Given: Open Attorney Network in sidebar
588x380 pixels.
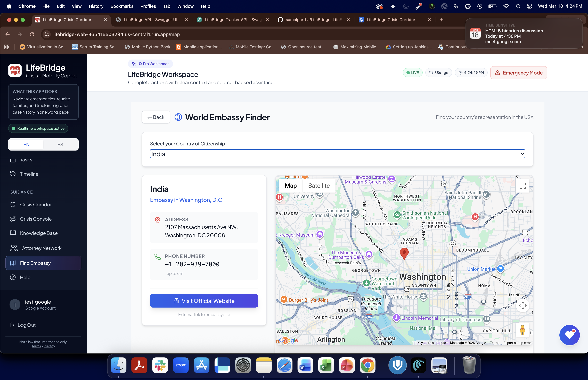Looking at the screenshot, I should click(x=42, y=248).
